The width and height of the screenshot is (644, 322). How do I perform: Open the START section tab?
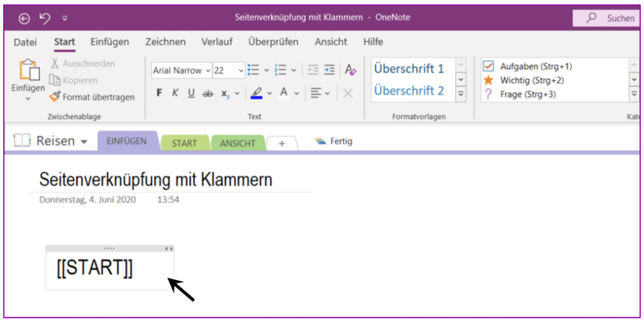point(184,143)
